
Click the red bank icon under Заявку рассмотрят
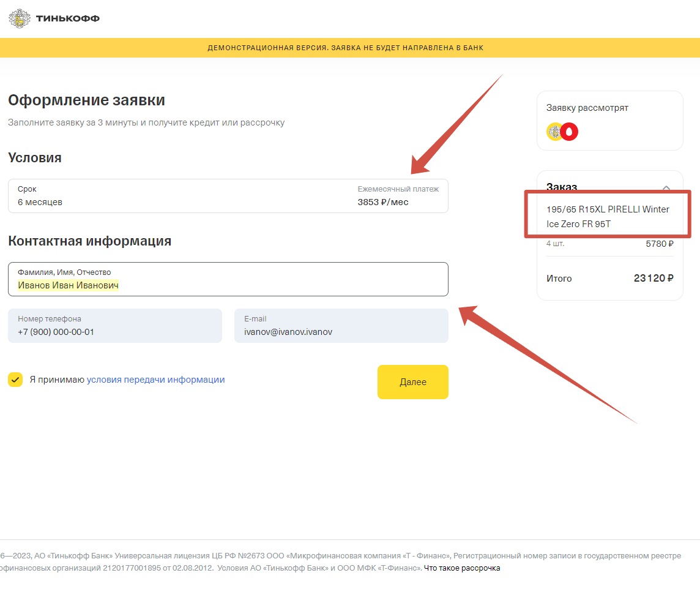[x=570, y=132]
